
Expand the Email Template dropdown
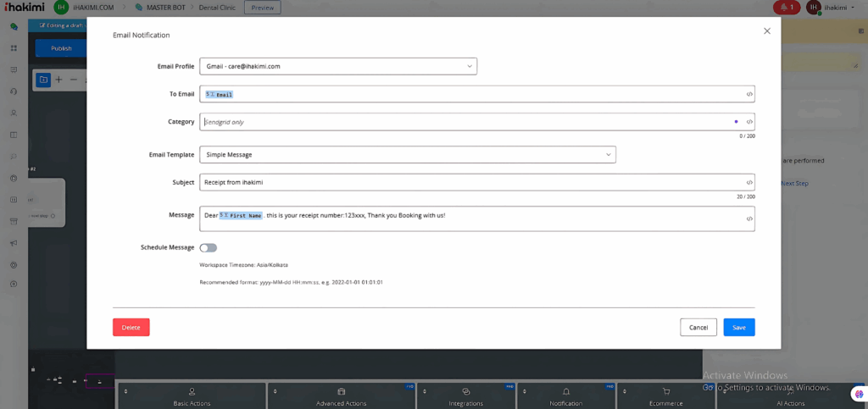pyautogui.click(x=408, y=155)
